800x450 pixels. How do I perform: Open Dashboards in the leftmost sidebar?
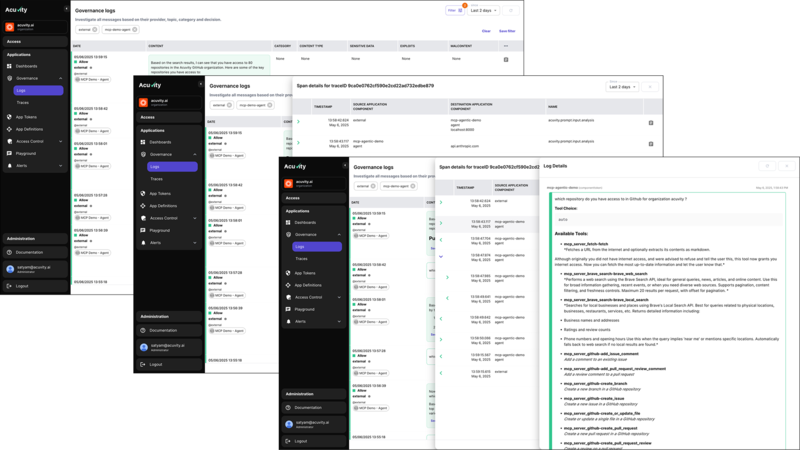click(x=26, y=66)
